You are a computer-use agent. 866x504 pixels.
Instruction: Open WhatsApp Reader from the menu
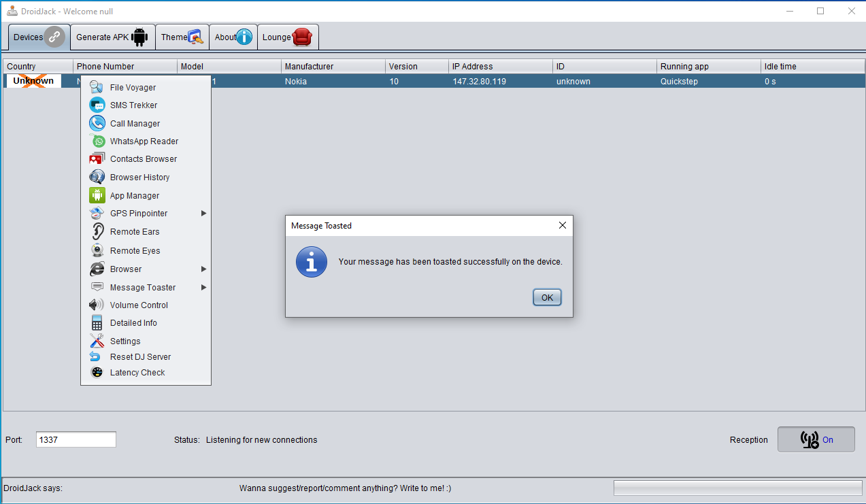pos(146,141)
